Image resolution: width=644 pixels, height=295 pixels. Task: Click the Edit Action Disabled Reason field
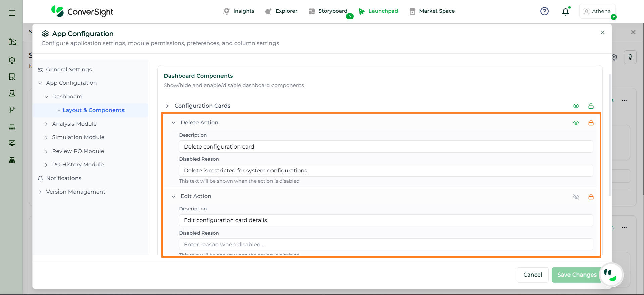[386, 244]
